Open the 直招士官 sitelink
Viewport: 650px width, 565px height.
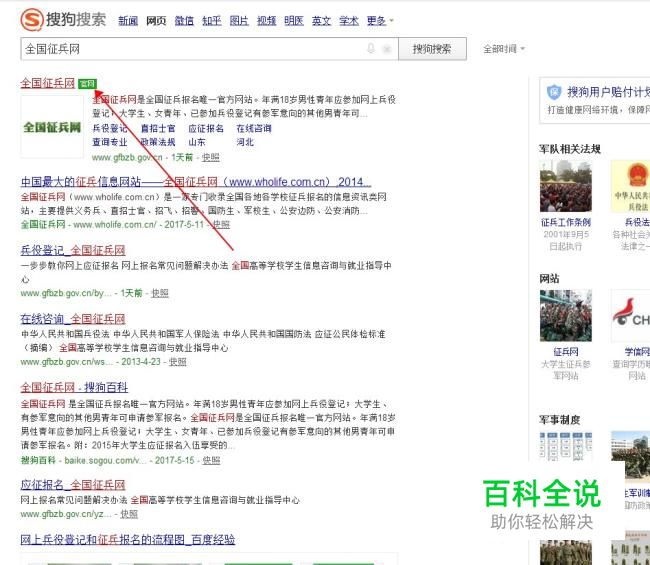point(158,129)
